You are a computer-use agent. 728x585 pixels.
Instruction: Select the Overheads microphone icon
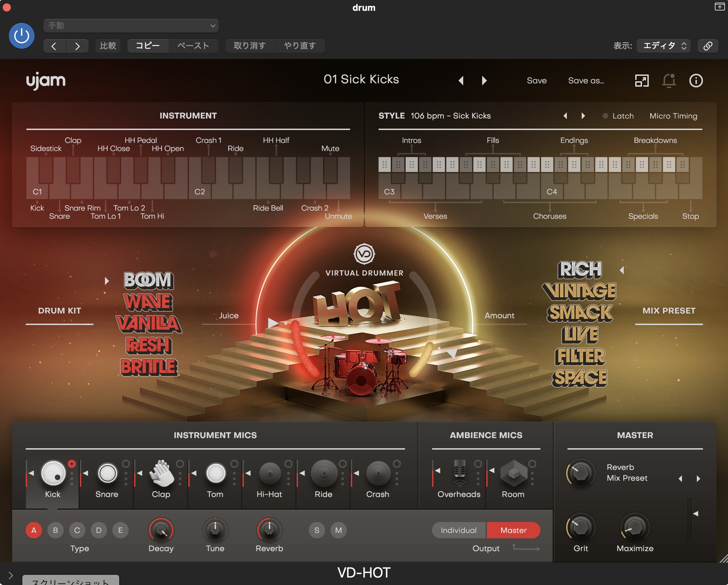(459, 473)
